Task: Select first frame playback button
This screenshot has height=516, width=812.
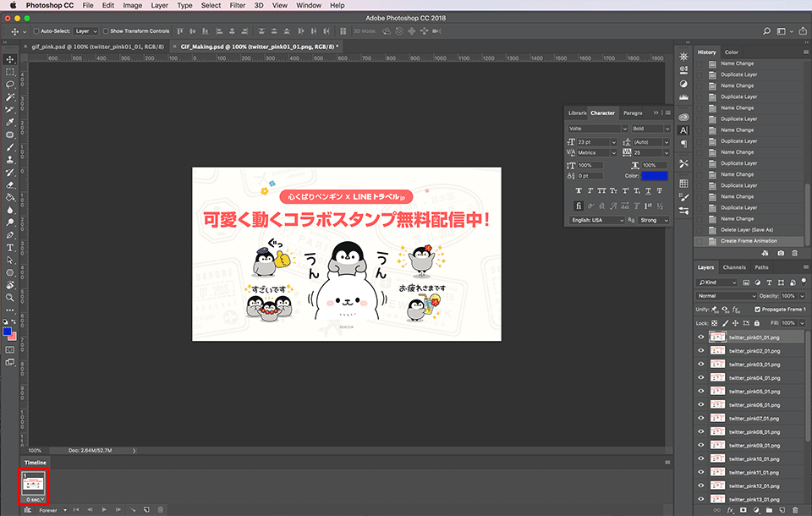Action: [76, 510]
